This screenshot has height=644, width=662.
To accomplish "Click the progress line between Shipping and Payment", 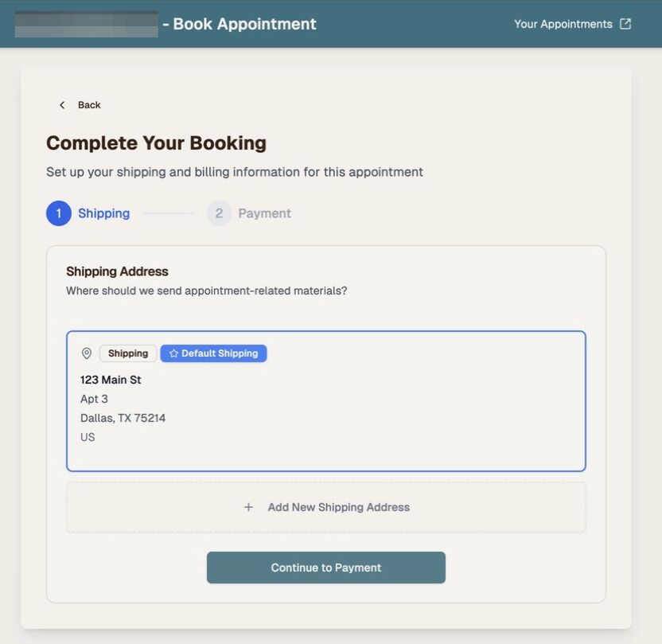I will (168, 213).
